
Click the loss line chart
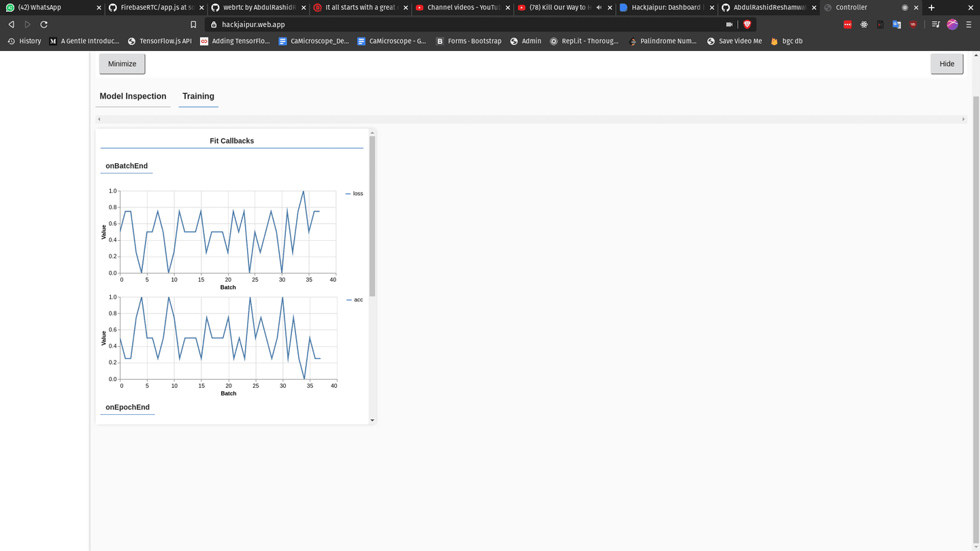228,232
